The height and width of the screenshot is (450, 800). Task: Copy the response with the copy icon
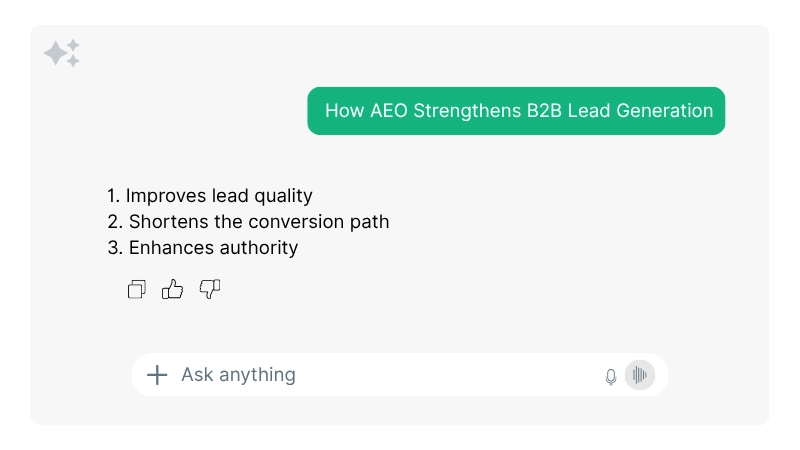137,290
